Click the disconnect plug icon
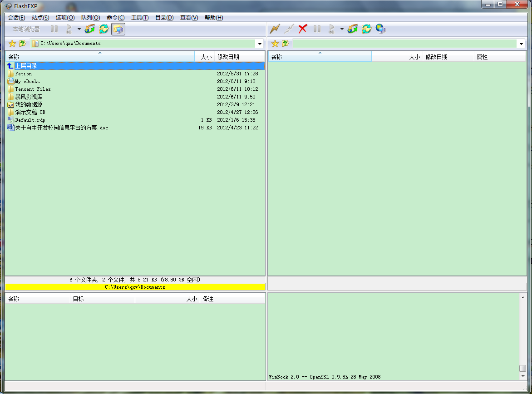 point(289,29)
